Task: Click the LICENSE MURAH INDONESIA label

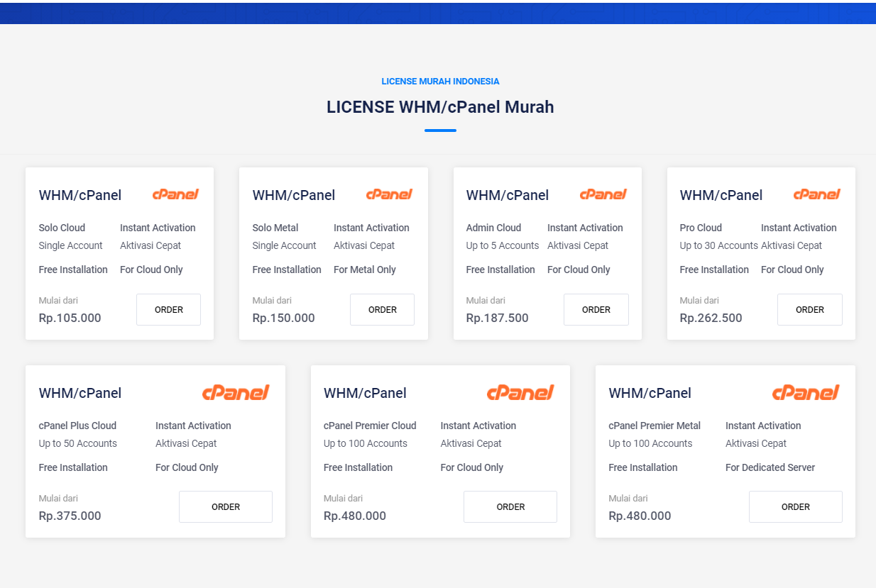Action: pos(440,82)
